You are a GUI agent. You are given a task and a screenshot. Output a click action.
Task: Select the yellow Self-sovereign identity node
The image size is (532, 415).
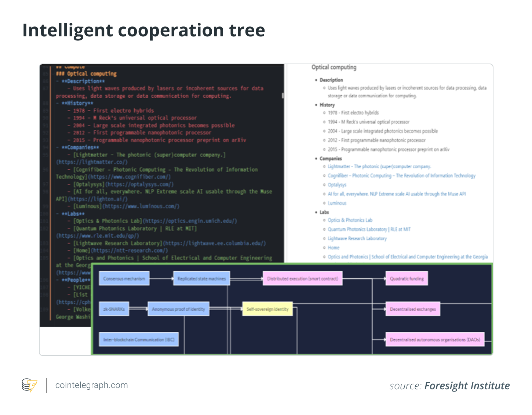pos(267,309)
